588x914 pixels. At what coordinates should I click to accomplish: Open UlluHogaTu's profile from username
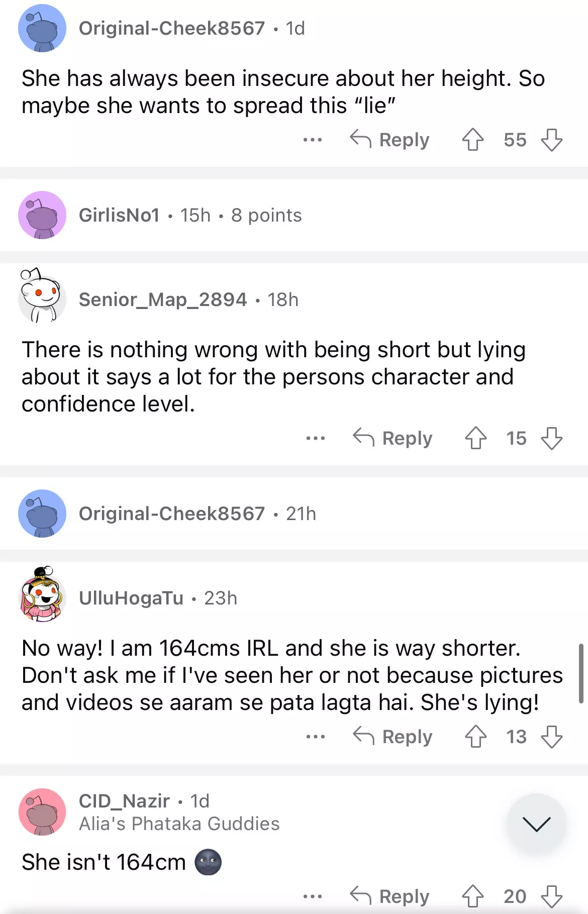131,598
